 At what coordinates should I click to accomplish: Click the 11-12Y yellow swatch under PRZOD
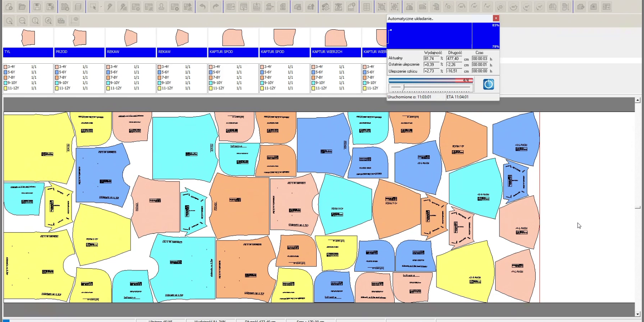(x=57, y=88)
